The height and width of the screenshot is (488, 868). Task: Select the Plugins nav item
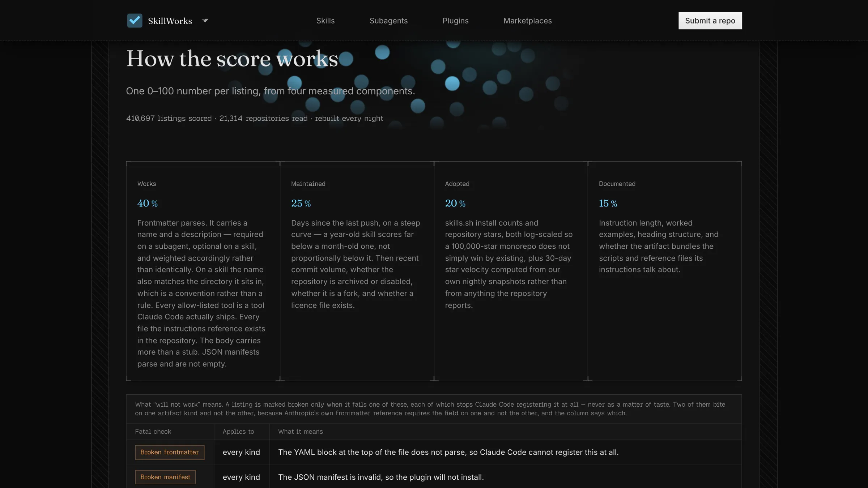(455, 21)
